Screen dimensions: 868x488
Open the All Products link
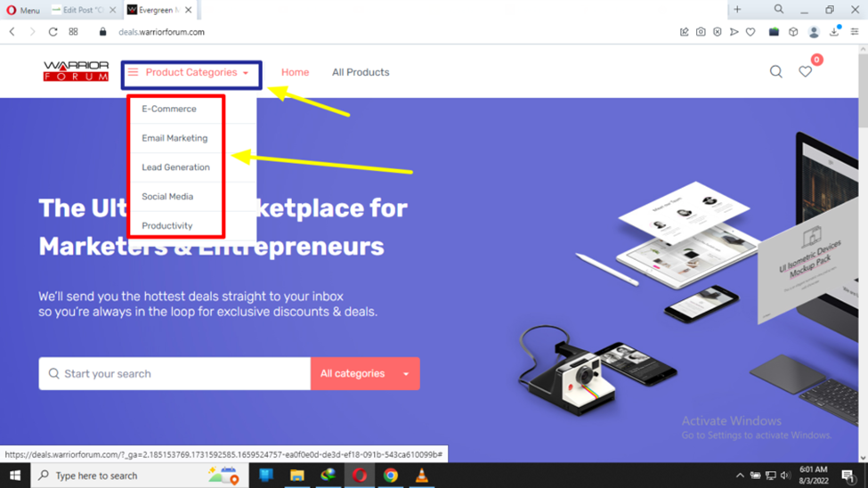361,72
